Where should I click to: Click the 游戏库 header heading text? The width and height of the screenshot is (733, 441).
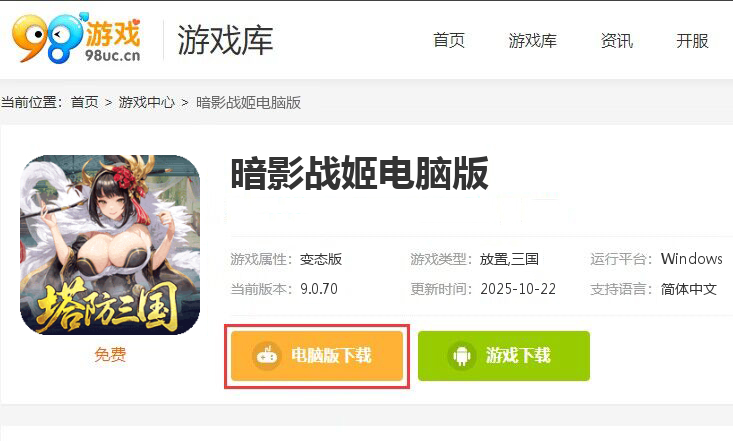pyautogui.click(x=225, y=40)
